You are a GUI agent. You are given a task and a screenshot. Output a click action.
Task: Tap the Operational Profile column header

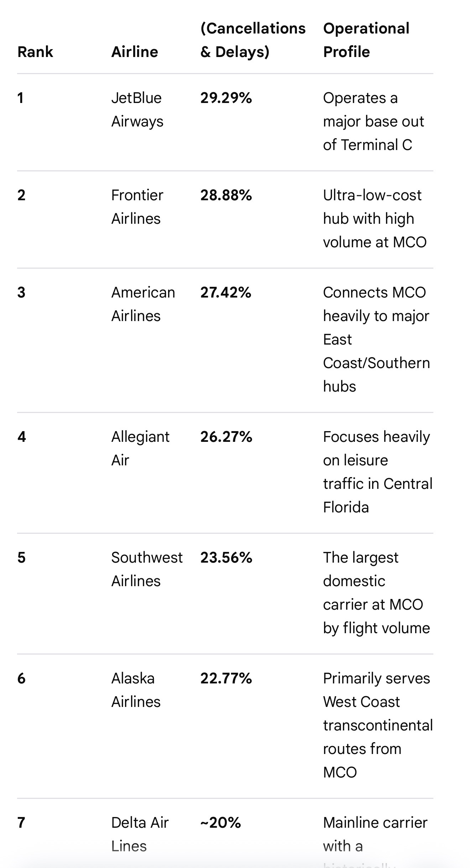[x=366, y=40]
